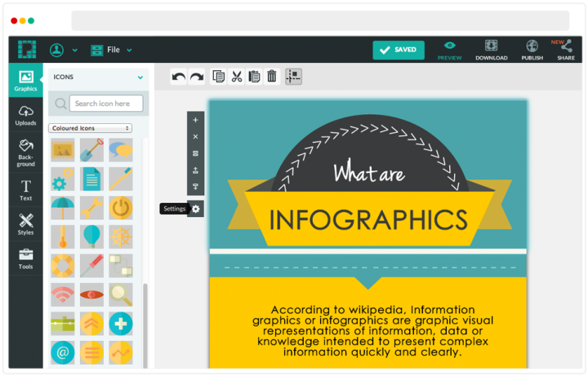The height and width of the screenshot is (376, 588).
Task: Select the document page icon
Action: pos(91,179)
